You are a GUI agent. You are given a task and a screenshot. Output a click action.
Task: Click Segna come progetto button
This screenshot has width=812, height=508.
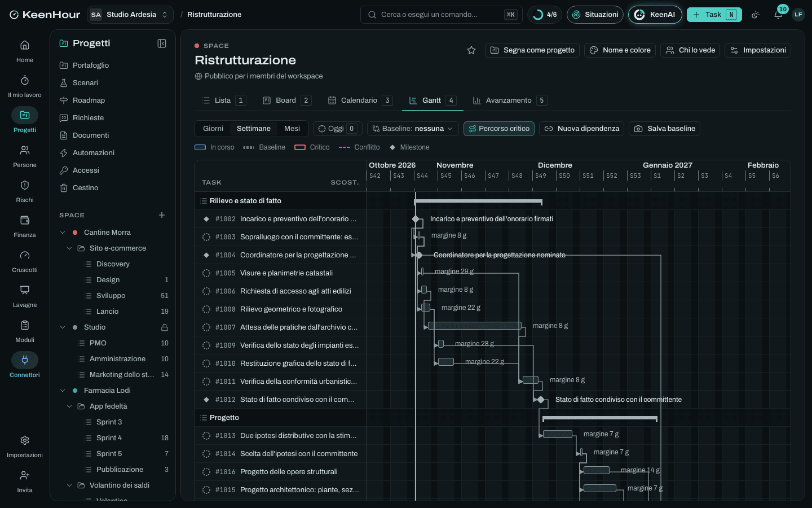pos(533,50)
